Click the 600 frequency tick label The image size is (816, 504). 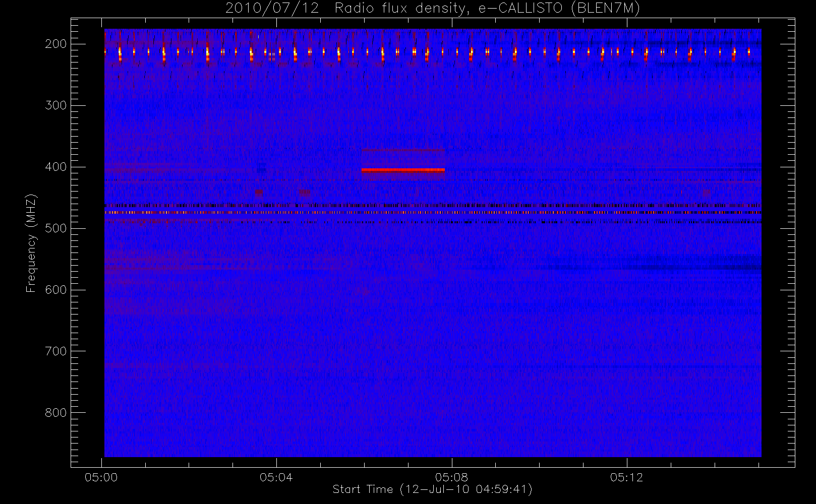[x=56, y=290]
